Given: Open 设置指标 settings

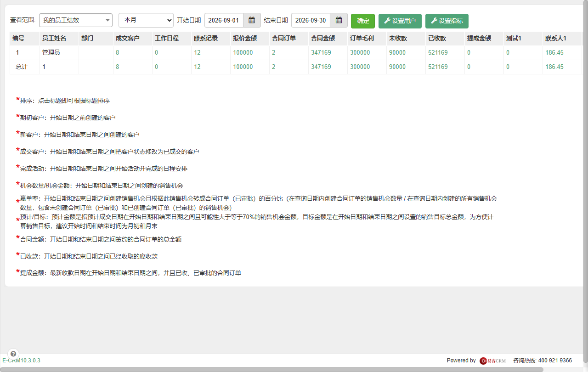Looking at the screenshot, I should click(x=447, y=21).
